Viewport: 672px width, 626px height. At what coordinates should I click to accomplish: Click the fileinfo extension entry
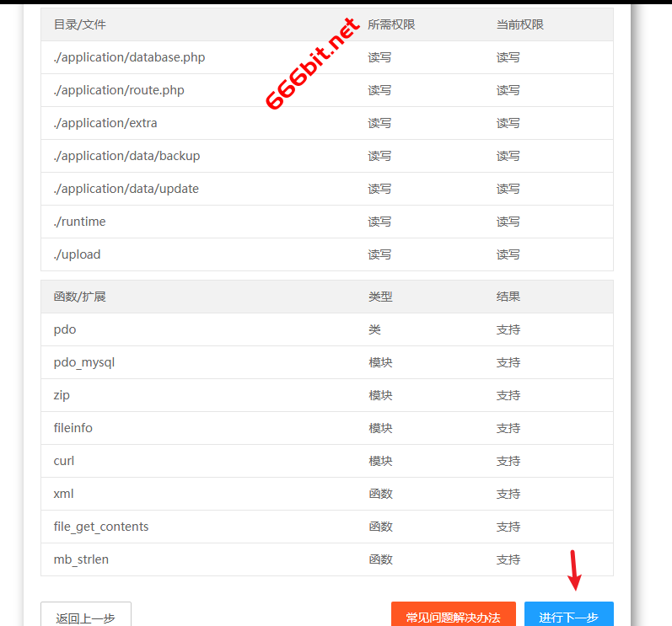tap(73, 428)
